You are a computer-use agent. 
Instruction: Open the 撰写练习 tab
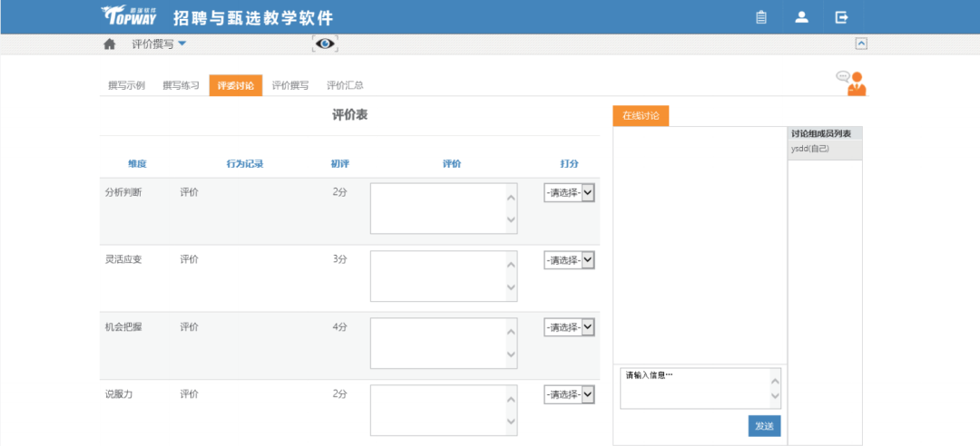coord(181,85)
